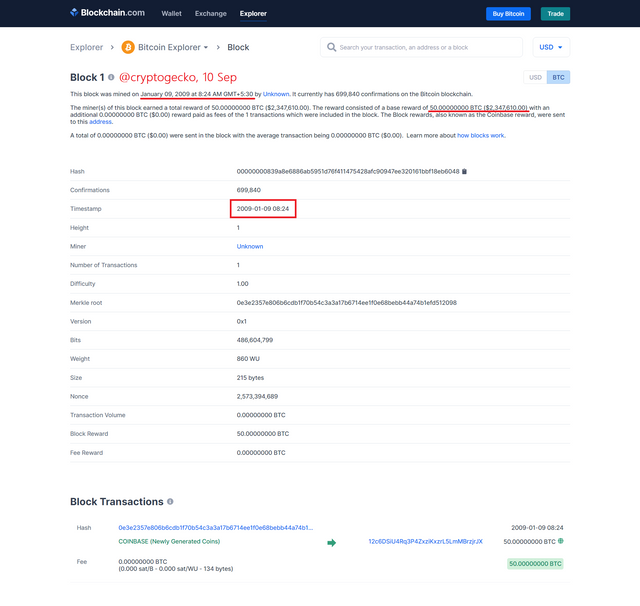Open the 0e3e2357e806... transaction hash link
The height and width of the screenshot is (606, 640).
tap(216, 528)
